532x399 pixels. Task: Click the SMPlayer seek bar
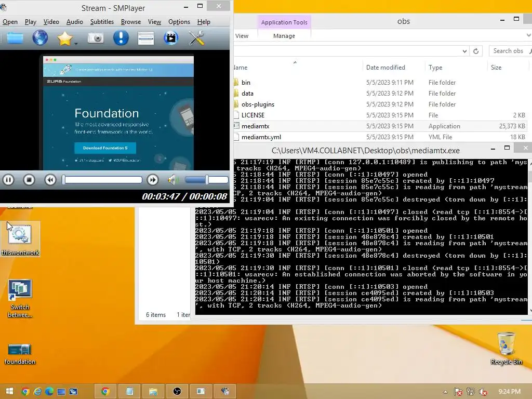[102, 179]
